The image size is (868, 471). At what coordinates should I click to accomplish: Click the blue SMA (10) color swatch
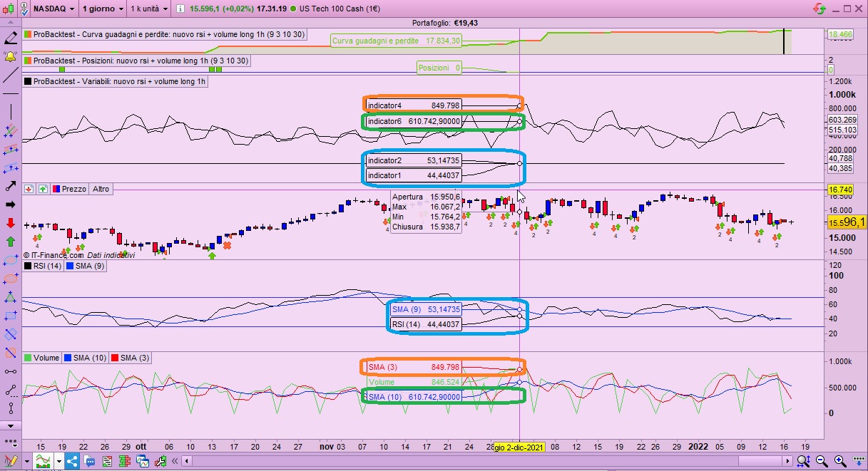pos(68,357)
